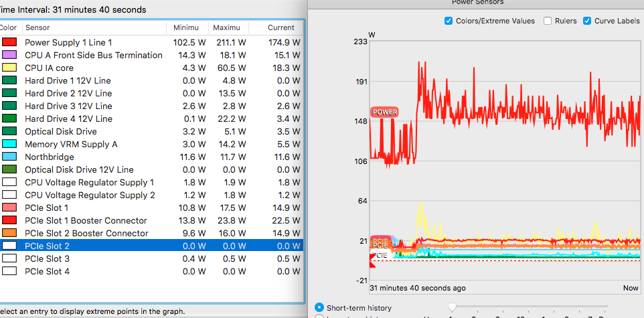Image resolution: width=644 pixels, height=318 pixels.
Task: Select the Hard Drive 3 12V Line row
Action: (151, 106)
